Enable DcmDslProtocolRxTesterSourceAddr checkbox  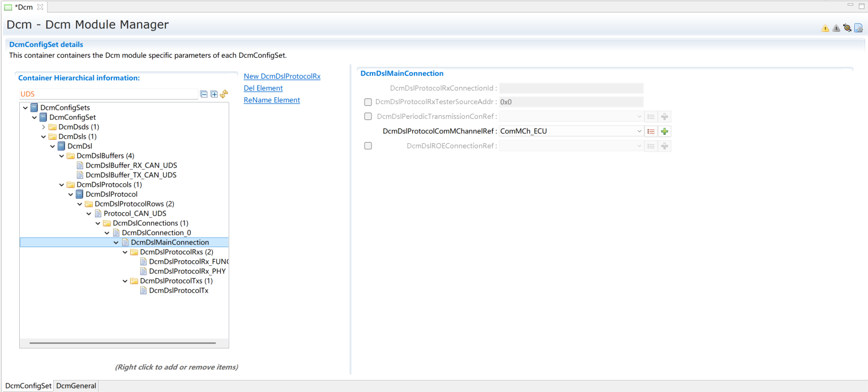(x=368, y=102)
